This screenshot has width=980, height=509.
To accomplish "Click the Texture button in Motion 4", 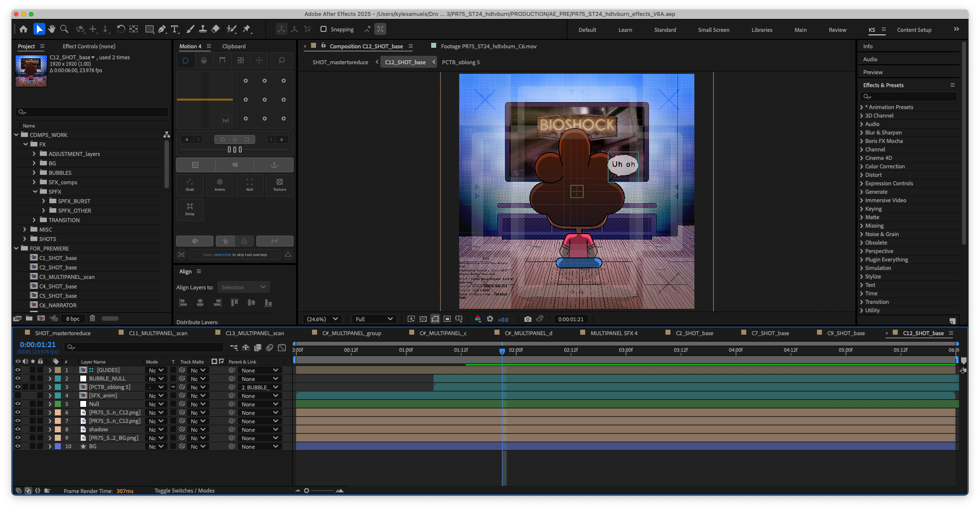I will tap(280, 185).
